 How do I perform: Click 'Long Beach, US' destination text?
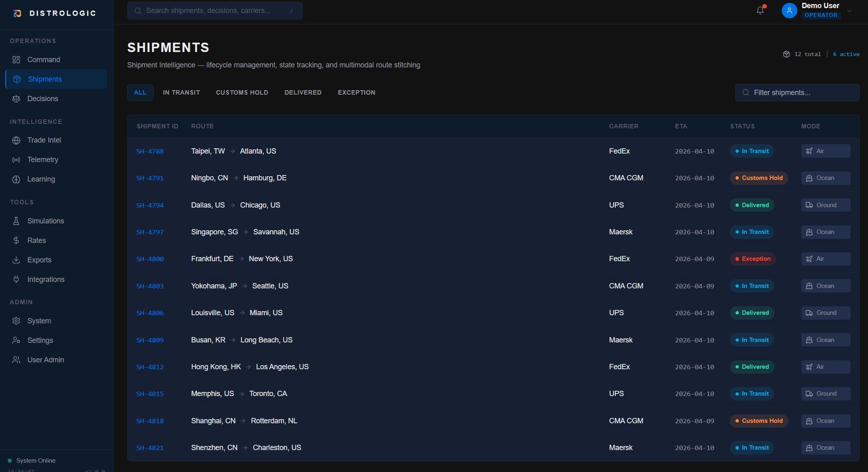pyautogui.click(x=266, y=340)
